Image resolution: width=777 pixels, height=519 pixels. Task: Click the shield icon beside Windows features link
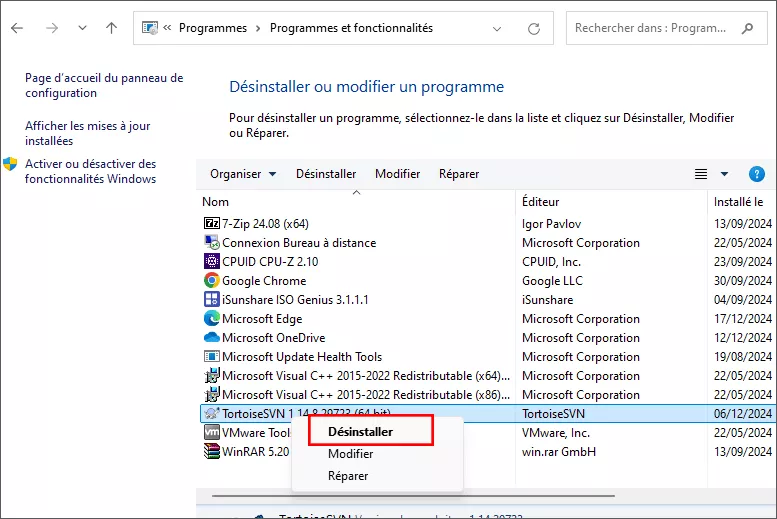click(x=10, y=164)
